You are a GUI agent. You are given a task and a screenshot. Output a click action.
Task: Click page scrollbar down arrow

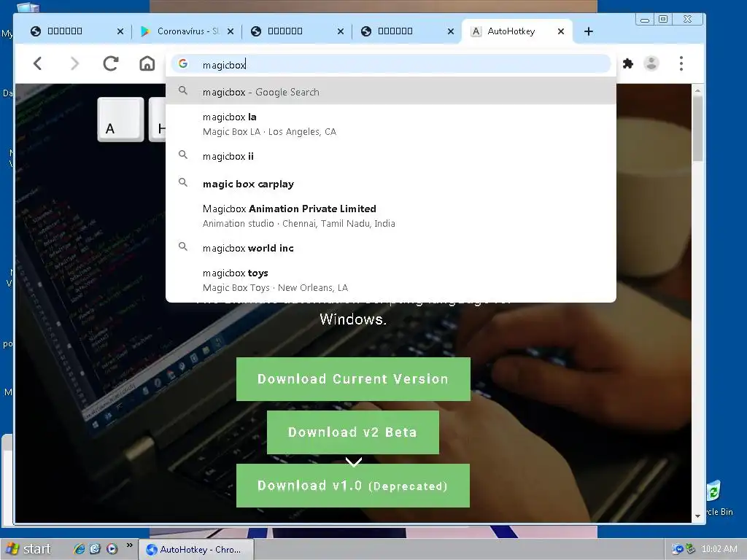(x=697, y=516)
